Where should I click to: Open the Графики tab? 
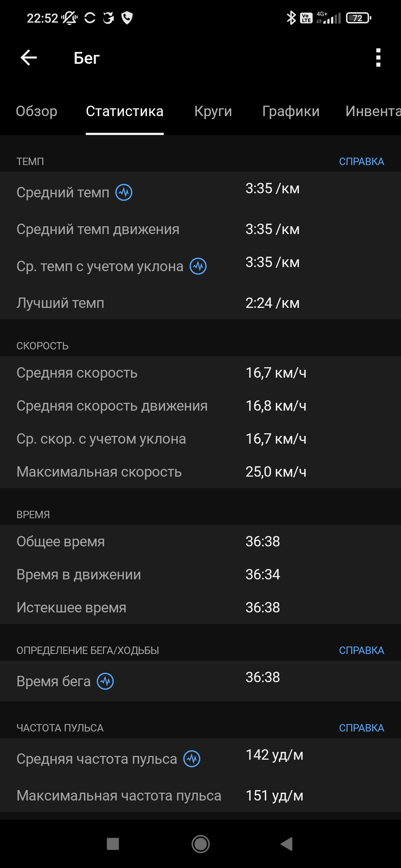291,111
